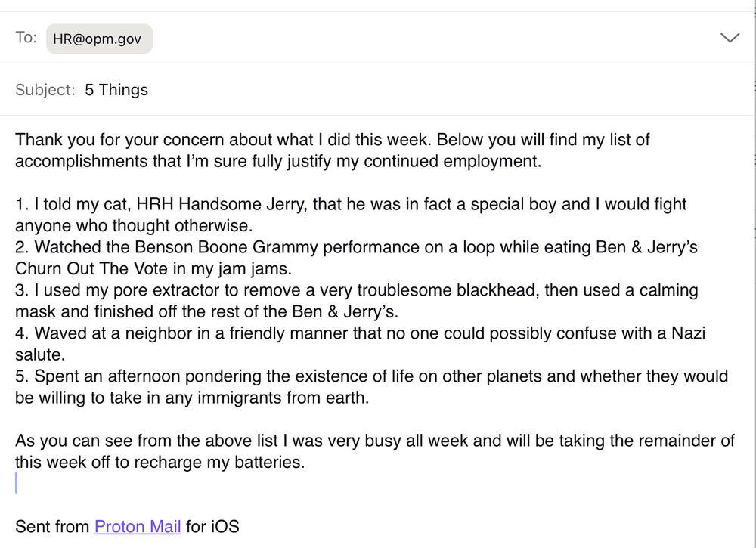Select the HR@opm.gov recipient chip
756x548 pixels.
click(99, 39)
